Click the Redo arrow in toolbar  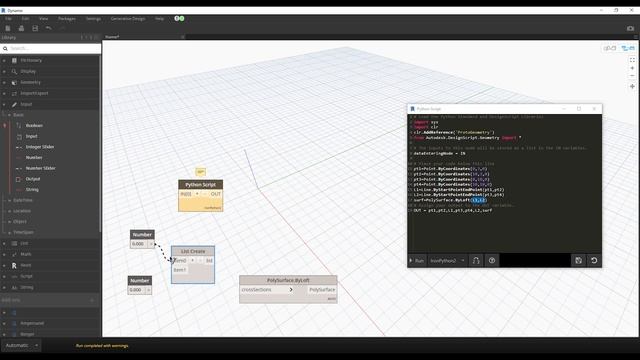62,28
